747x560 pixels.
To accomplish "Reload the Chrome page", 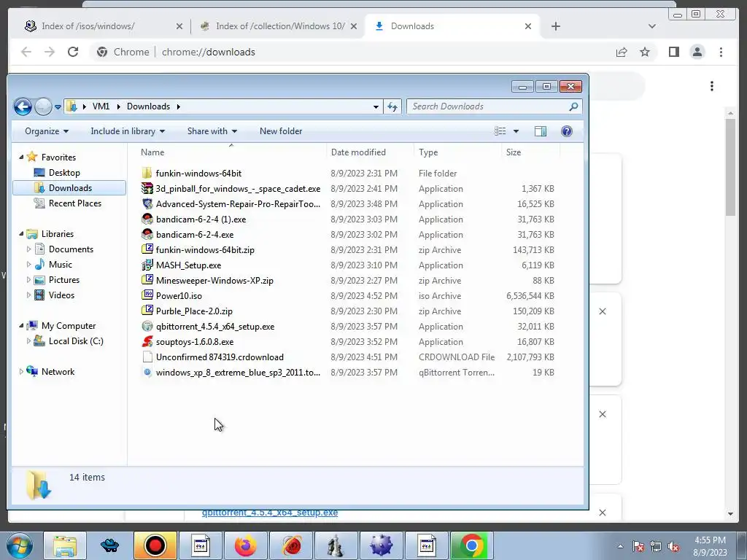I will point(73,52).
